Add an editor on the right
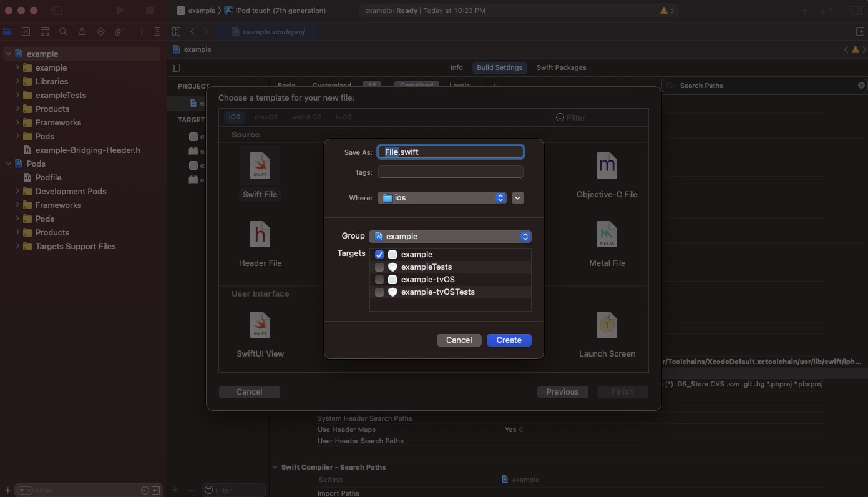Screen dimensions: 868x497 click(x=860, y=31)
